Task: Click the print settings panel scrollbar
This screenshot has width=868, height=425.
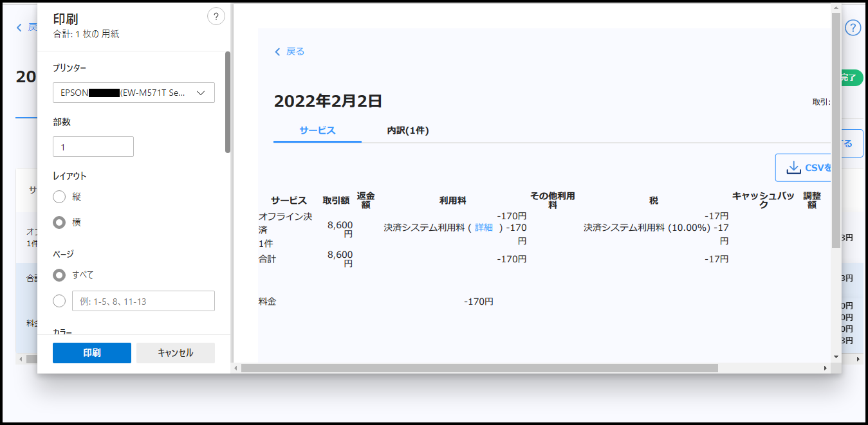Action: [228, 103]
